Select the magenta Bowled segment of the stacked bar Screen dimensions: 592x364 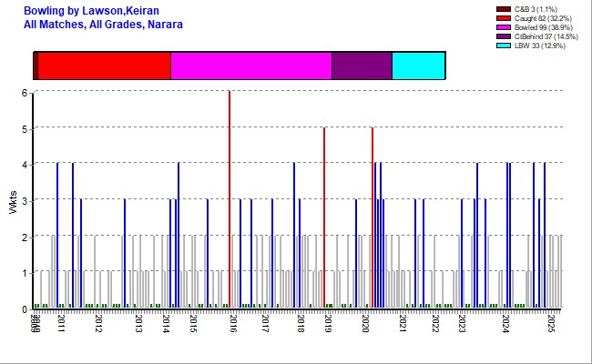pos(251,66)
